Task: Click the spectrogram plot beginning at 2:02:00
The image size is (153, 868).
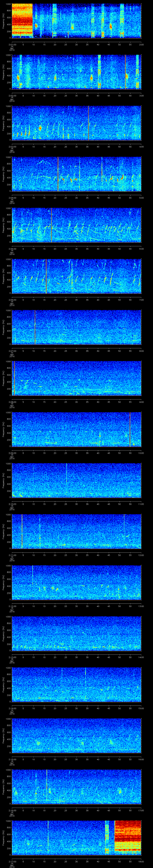Action: [76, 72]
